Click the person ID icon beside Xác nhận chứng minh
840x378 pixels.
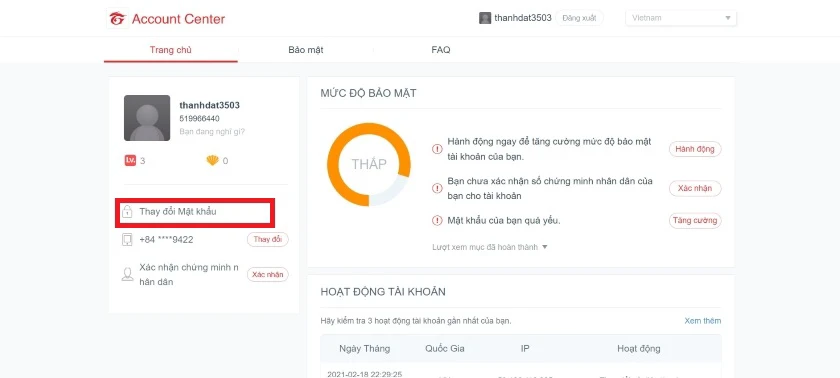[x=127, y=275]
